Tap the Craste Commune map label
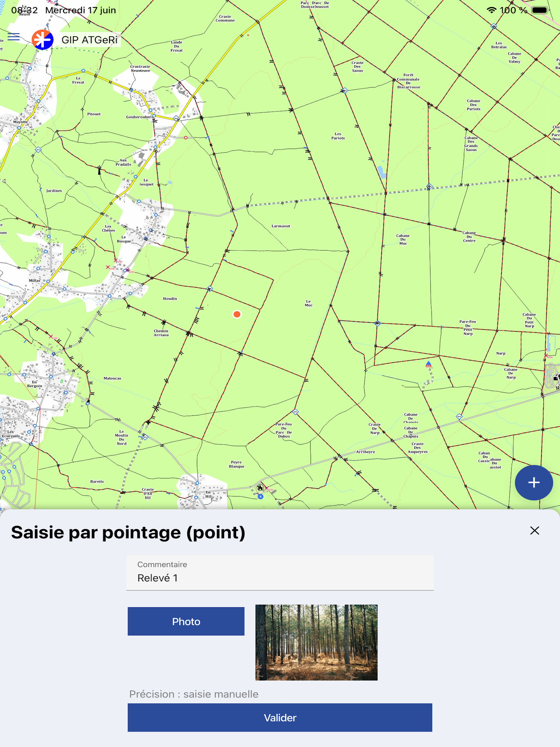560x747 pixels. 225,18
